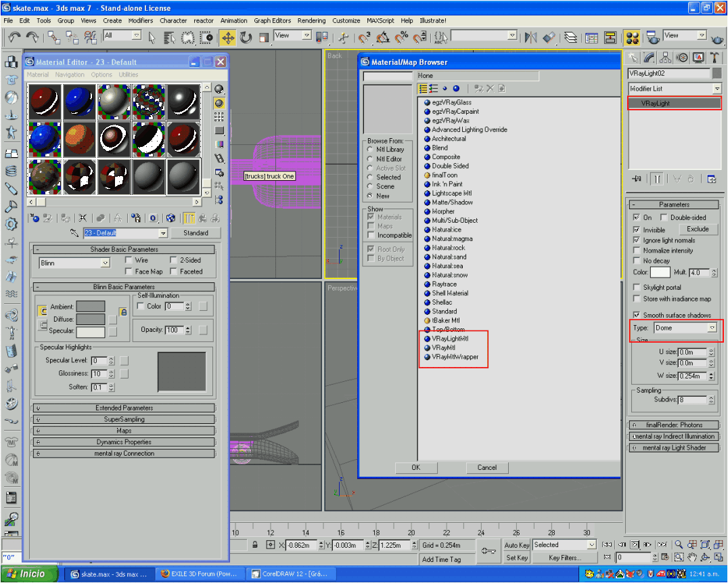The height and width of the screenshot is (583, 728).
Task: Toggle the VRayLight On checkbox
Action: point(637,217)
